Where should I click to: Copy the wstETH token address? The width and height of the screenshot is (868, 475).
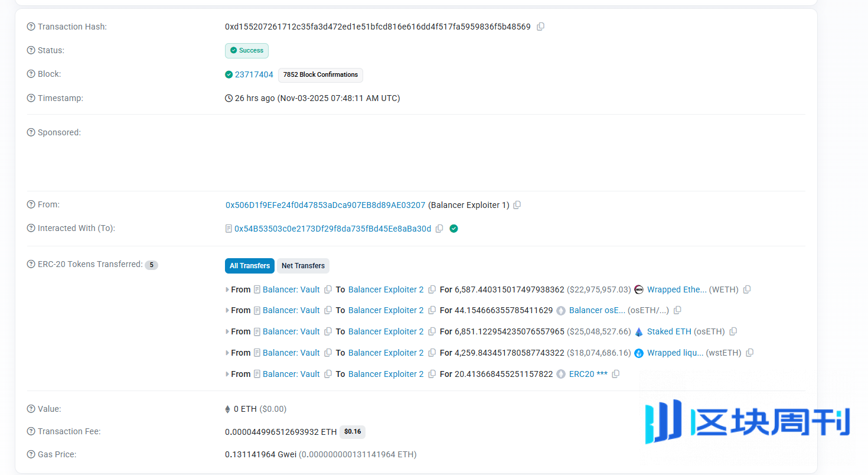[x=749, y=353]
